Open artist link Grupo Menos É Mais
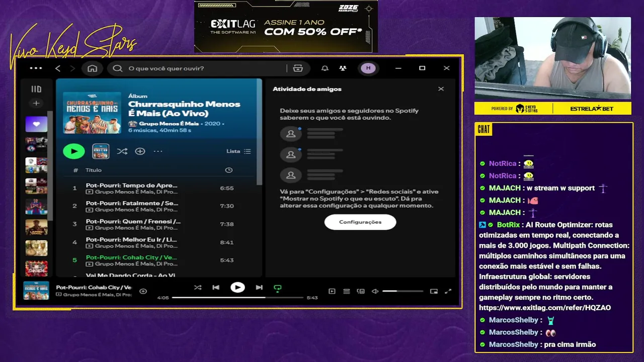 (x=170, y=123)
